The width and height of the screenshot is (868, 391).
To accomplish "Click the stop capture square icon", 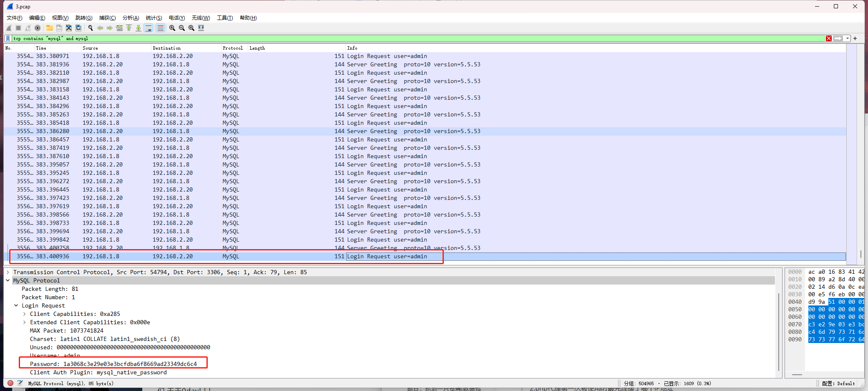I will 18,28.
